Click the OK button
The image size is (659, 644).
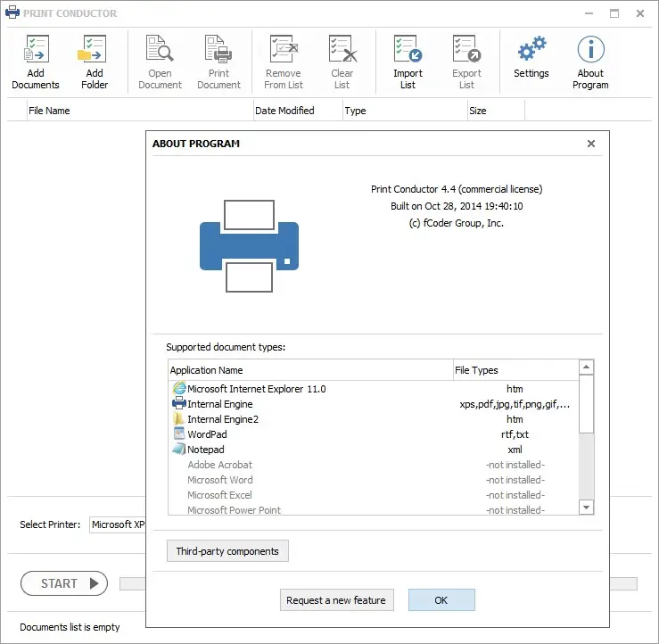tap(441, 600)
